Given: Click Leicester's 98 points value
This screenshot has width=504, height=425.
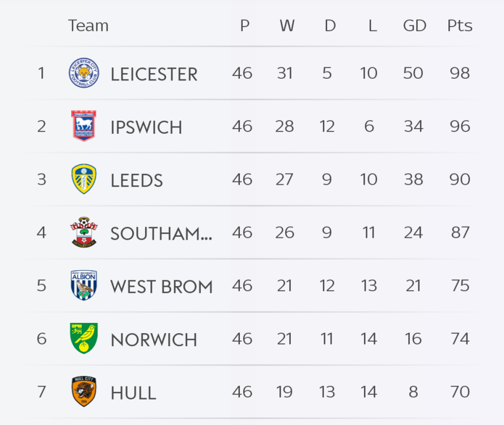Looking at the screenshot, I should click(x=460, y=73).
